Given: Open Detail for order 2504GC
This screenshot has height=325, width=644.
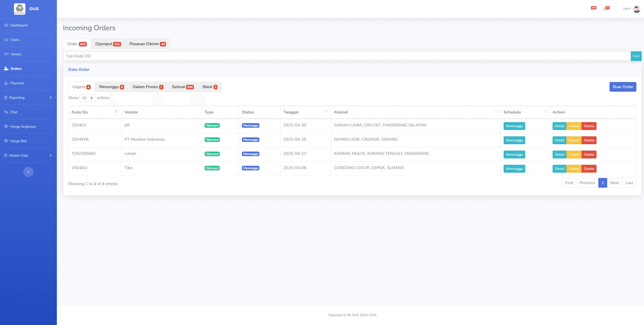Looking at the screenshot, I should (559, 126).
